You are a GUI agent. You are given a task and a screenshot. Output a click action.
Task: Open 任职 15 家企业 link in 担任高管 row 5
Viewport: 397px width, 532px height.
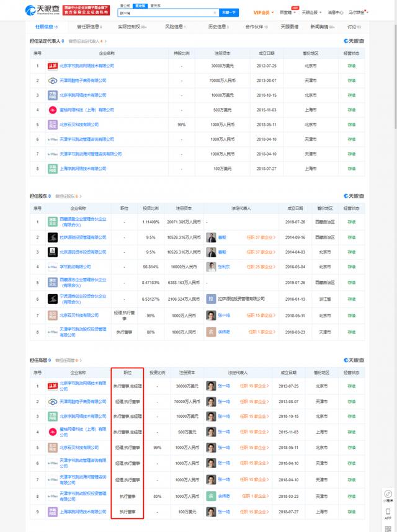(x=254, y=448)
